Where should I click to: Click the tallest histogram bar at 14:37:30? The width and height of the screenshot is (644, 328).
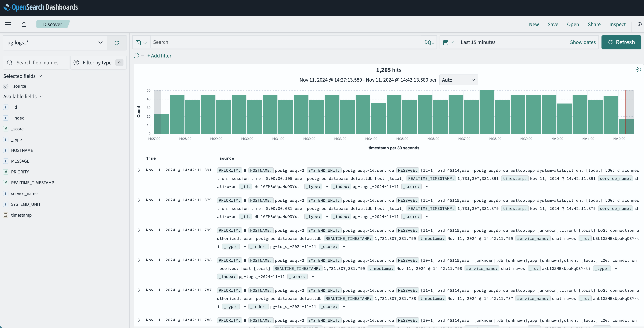tap(487, 112)
